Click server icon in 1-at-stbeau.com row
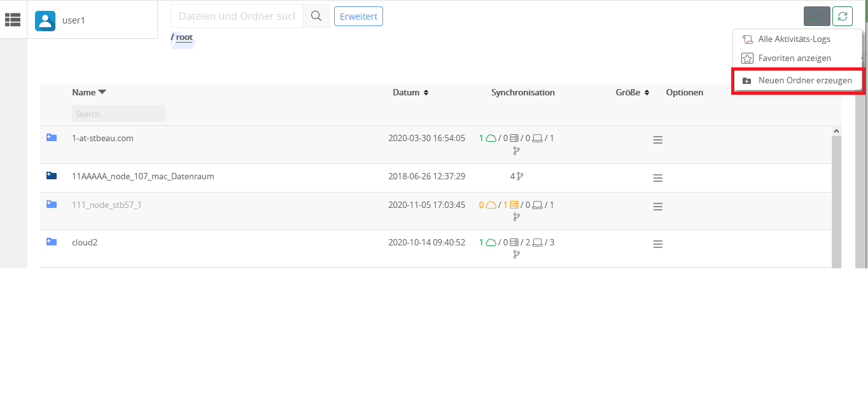Image resolution: width=868 pixels, height=412 pixels. 514,138
